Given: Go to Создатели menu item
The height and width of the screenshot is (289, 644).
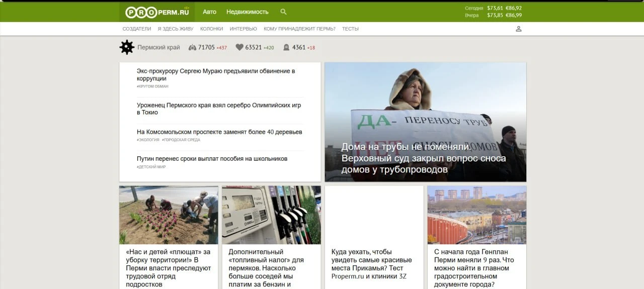Looking at the screenshot, I should (137, 29).
